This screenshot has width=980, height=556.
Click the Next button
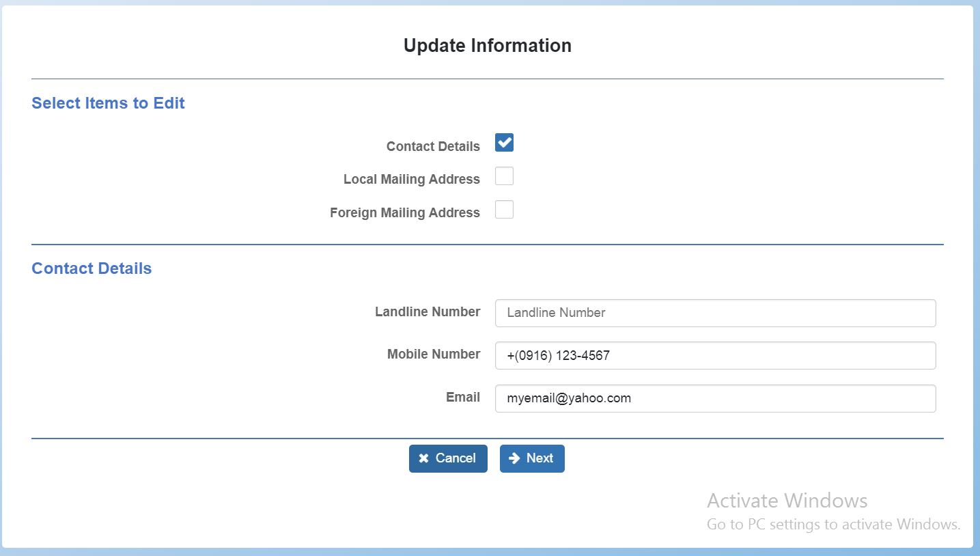[x=532, y=458]
